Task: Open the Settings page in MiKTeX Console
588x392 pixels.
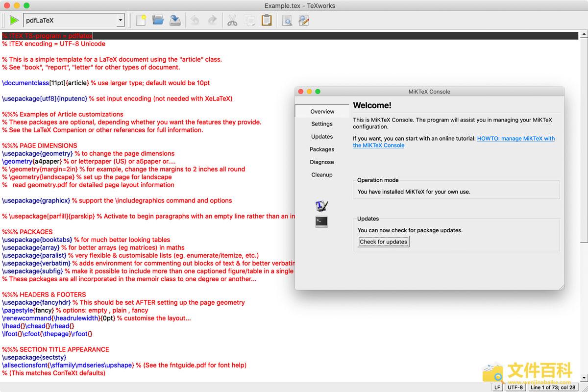Action: point(322,124)
